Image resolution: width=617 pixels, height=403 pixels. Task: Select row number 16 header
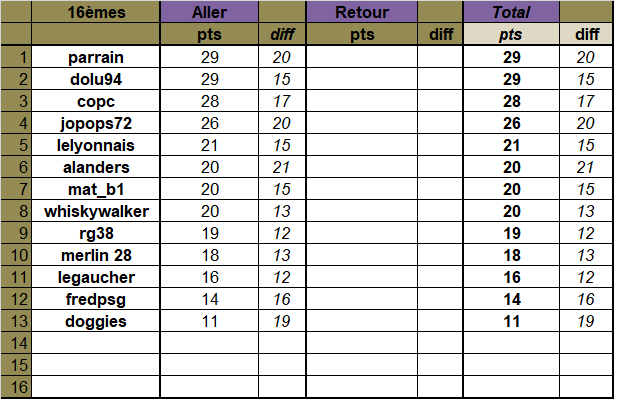[17, 387]
